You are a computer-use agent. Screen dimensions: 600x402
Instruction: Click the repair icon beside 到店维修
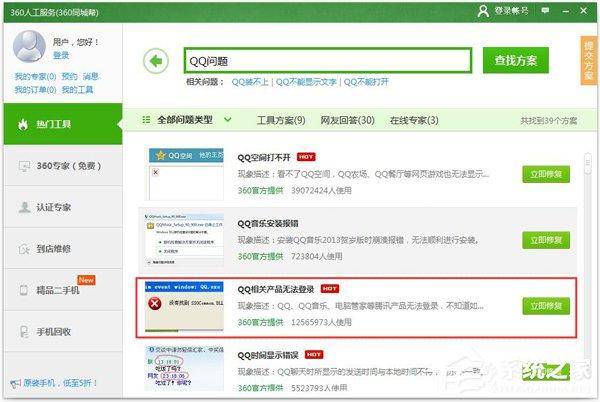coord(24,249)
